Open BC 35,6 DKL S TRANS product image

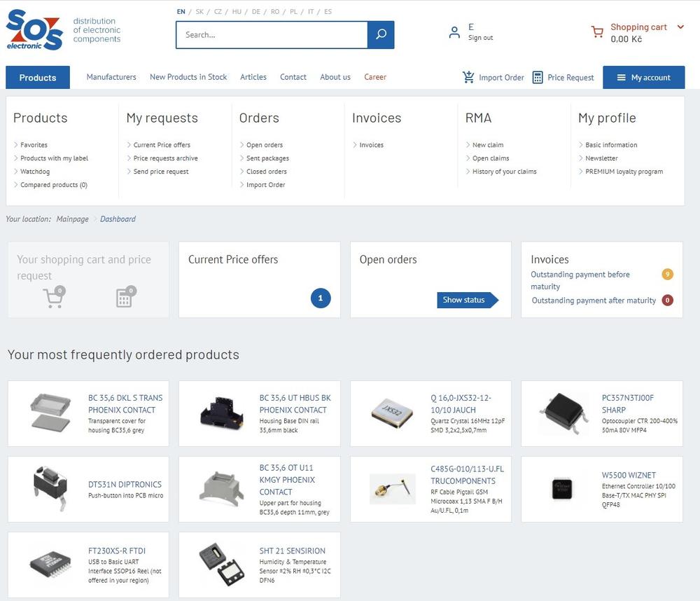pos(50,413)
